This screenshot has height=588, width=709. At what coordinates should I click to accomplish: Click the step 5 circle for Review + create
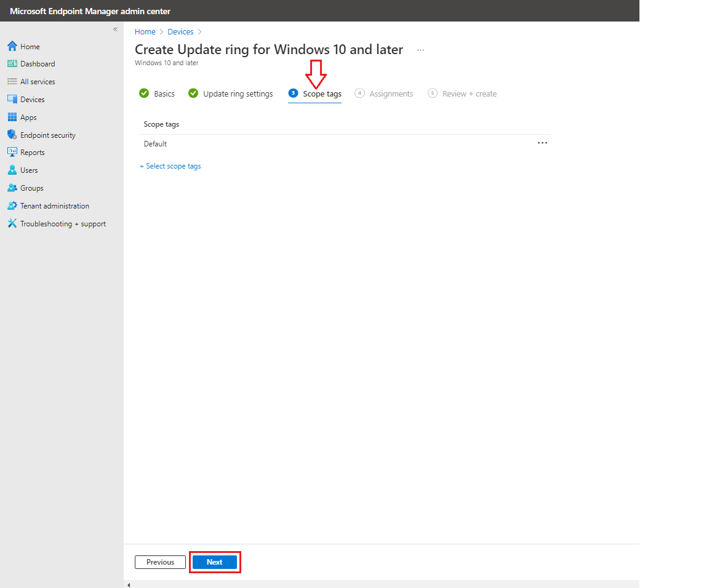click(432, 93)
